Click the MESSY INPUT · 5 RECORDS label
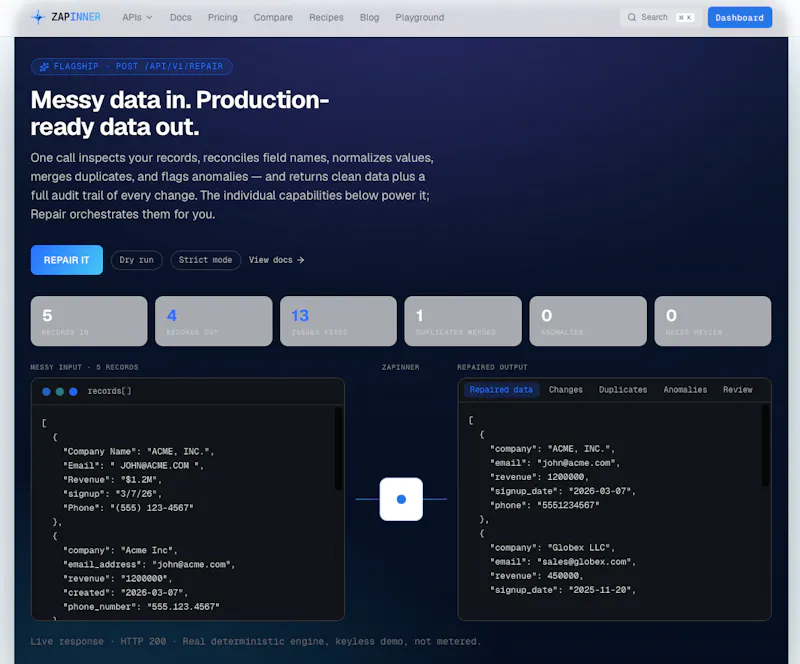The width and height of the screenshot is (800, 664). 84,367
